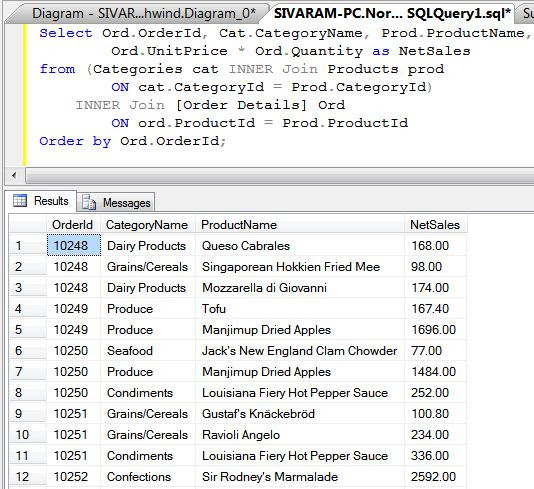Select the CategoryName column header
Screen dimensions: 534x489
pyautogui.click(x=148, y=225)
